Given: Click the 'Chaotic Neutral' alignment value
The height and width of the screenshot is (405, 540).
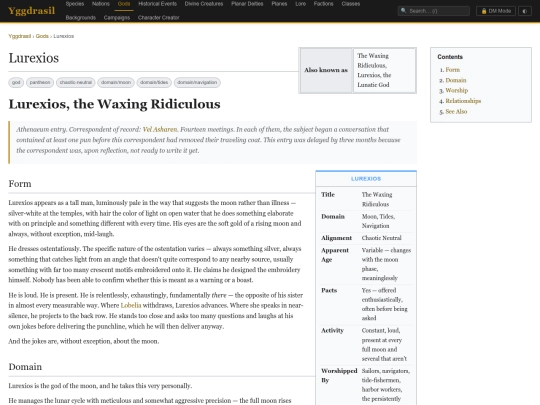Looking at the screenshot, I should (381, 238).
